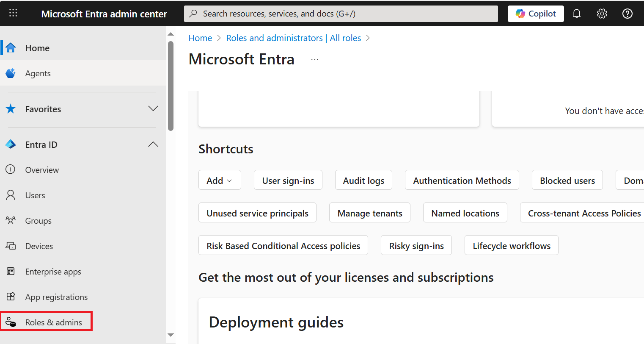Click the Home breadcrumb link

point(200,38)
